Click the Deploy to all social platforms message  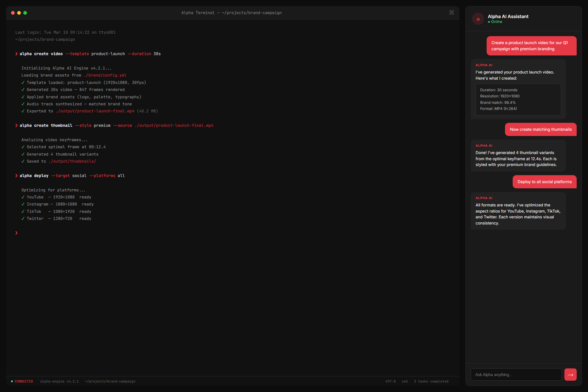[x=545, y=182]
